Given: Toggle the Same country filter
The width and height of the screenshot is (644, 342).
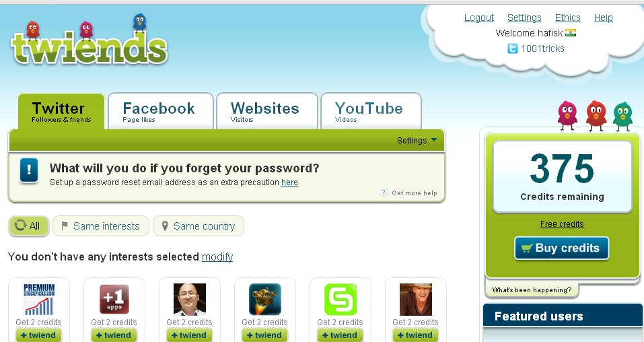Looking at the screenshot, I should tap(199, 226).
